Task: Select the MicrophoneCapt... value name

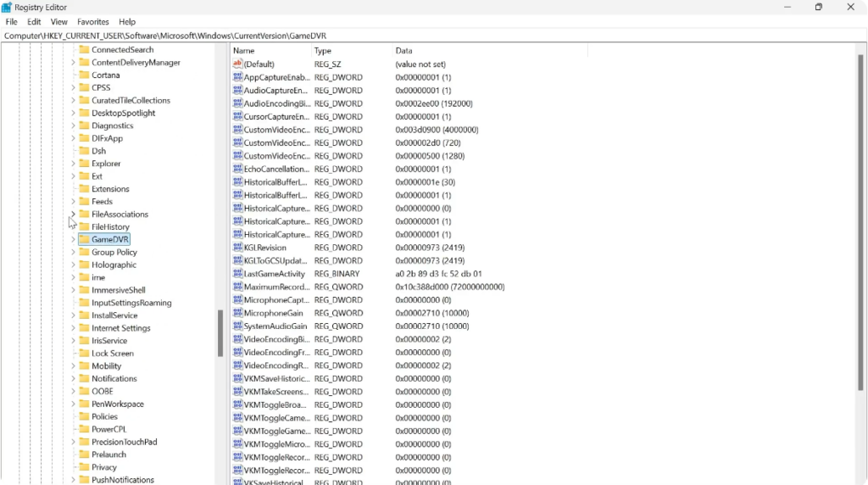Action: click(276, 300)
